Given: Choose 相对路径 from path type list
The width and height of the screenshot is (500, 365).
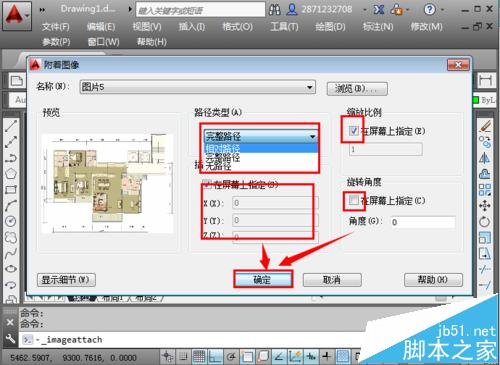Looking at the screenshot, I should click(x=260, y=148).
